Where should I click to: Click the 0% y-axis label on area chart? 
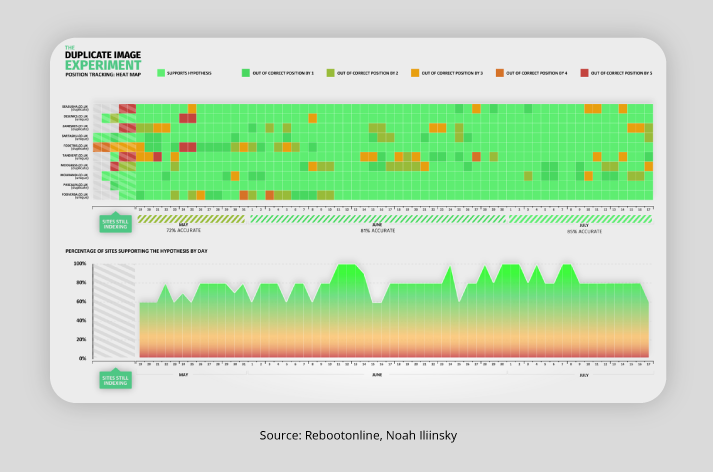pyautogui.click(x=84, y=357)
